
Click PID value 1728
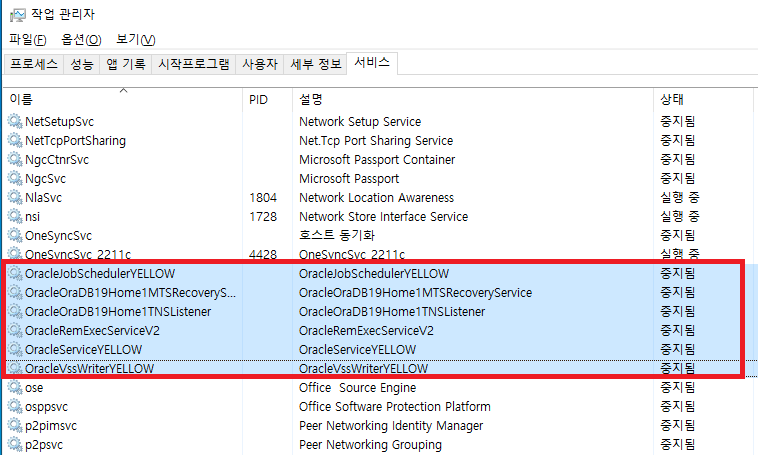click(263, 217)
